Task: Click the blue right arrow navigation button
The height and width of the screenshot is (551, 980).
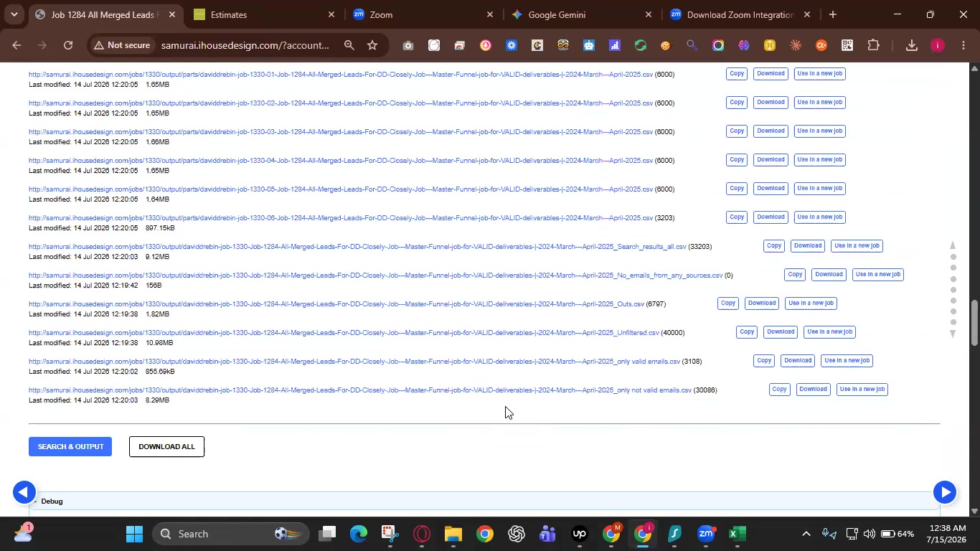Action: [x=945, y=492]
